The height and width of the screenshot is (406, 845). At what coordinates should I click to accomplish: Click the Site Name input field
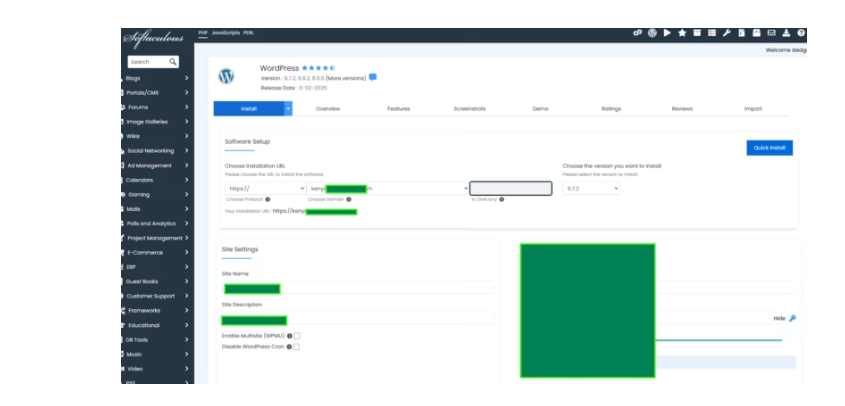pos(358,287)
